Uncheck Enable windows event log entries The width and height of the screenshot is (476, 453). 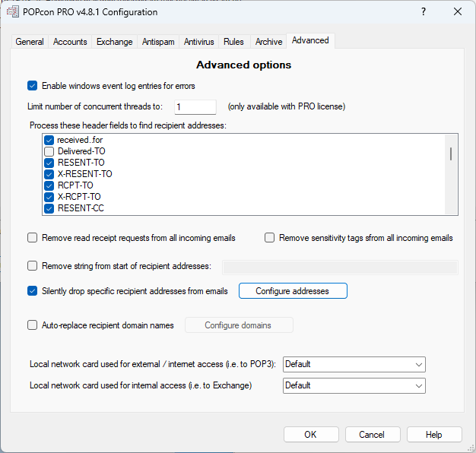click(33, 86)
